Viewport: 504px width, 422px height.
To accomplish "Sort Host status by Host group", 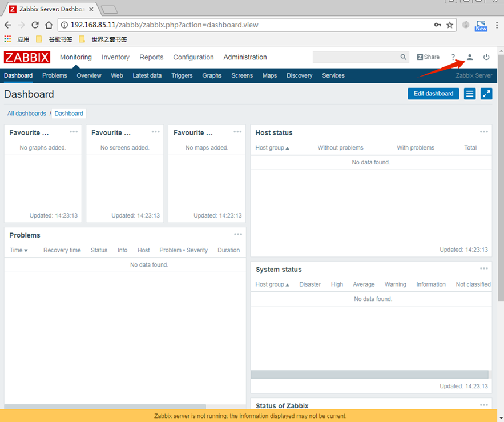I will coord(272,148).
